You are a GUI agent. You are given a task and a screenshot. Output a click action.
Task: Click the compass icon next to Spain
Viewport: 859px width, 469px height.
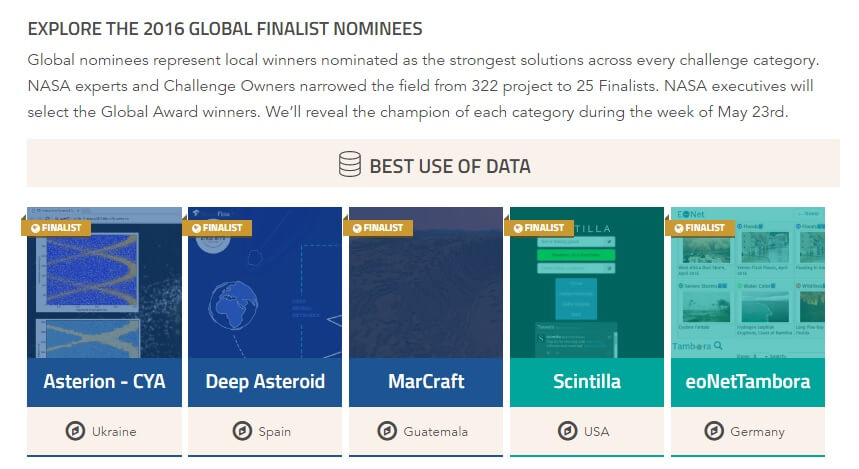pos(241,431)
